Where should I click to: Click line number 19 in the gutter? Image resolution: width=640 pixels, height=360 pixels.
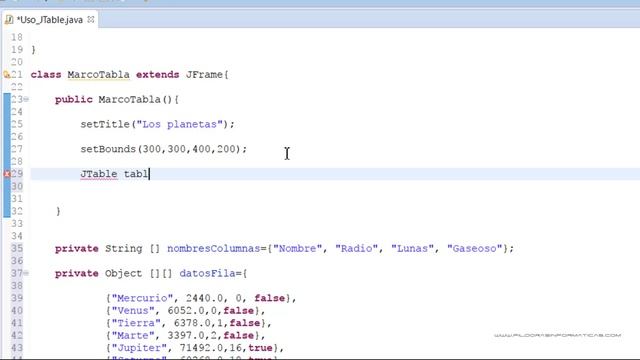pyautogui.click(x=17, y=50)
